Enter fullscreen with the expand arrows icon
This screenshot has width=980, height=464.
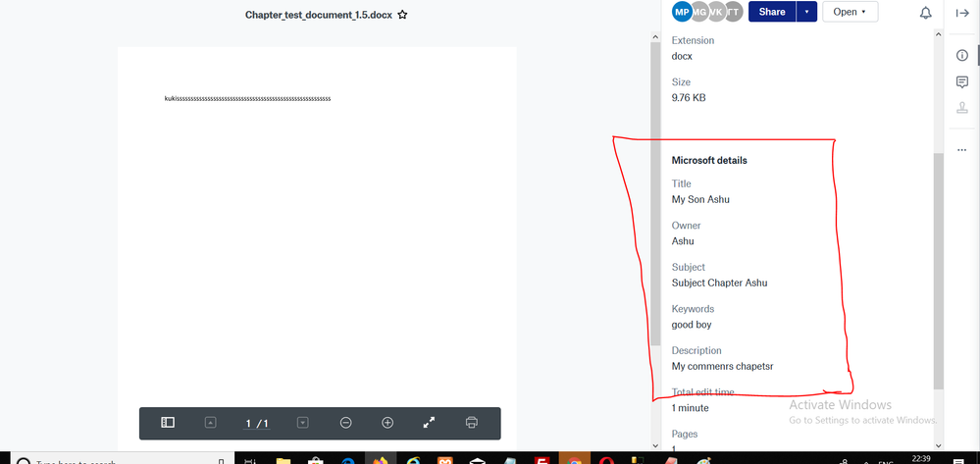pos(429,423)
